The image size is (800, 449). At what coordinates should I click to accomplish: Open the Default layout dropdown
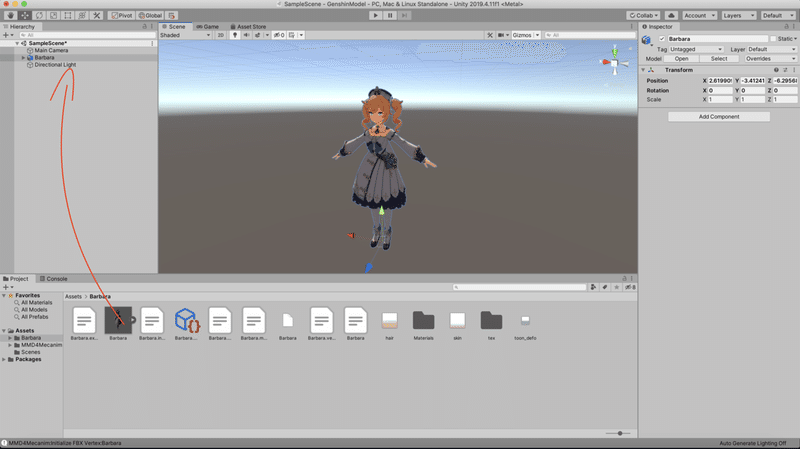pos(778,15)
